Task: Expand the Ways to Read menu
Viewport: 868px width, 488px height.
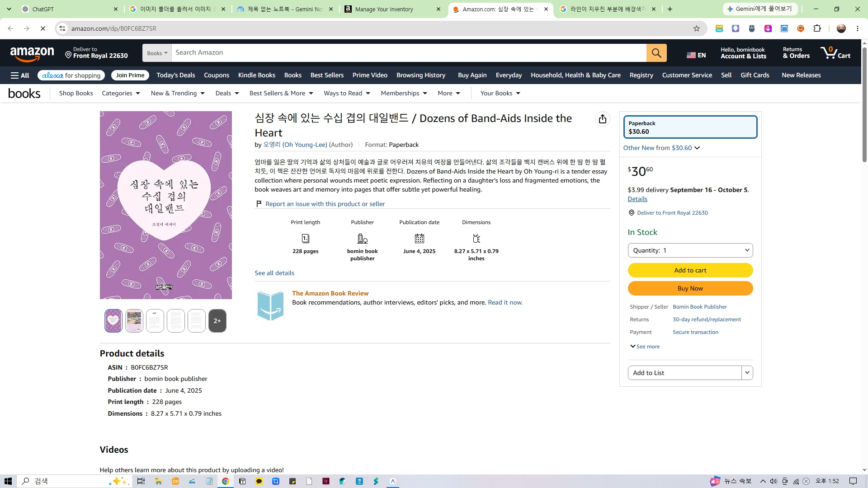Action: [347, 93]
